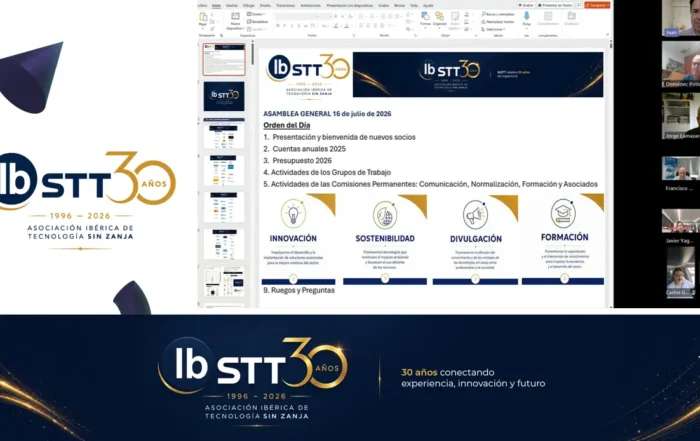Screen dimensions: 700x441
Task: Click the bullet list icon
Action: point(361,17)
